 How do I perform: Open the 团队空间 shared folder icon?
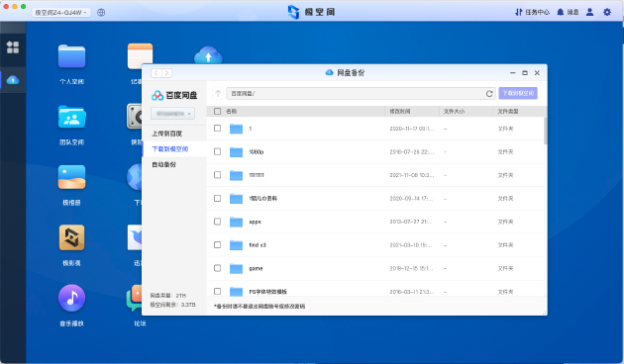tap(71, 117)
